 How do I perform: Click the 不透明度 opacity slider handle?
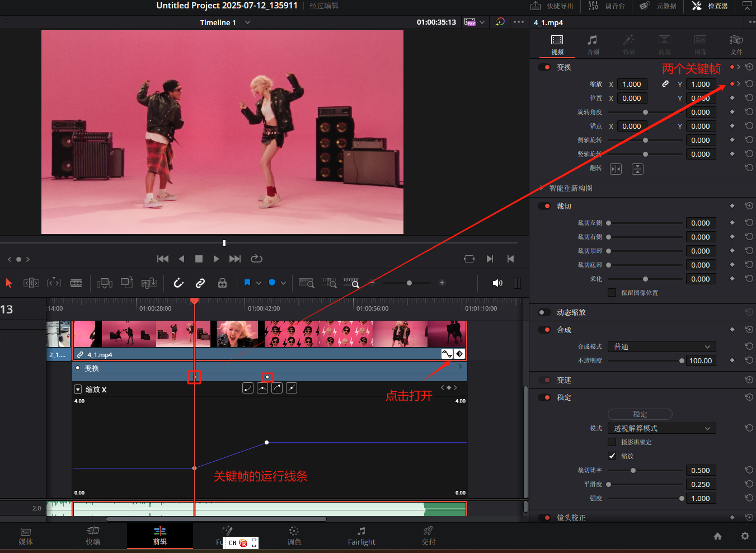[x=682, y=361]
